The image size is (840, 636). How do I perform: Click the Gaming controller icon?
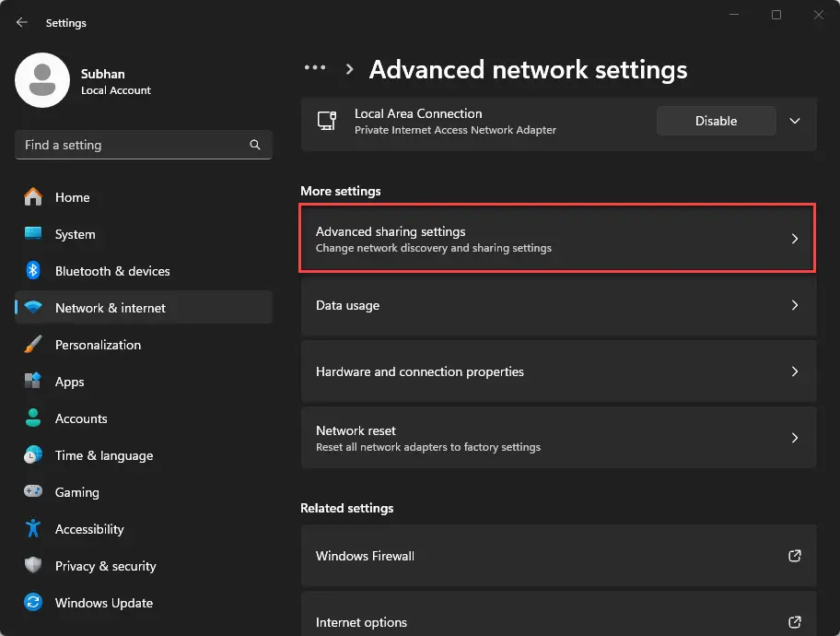33,492
